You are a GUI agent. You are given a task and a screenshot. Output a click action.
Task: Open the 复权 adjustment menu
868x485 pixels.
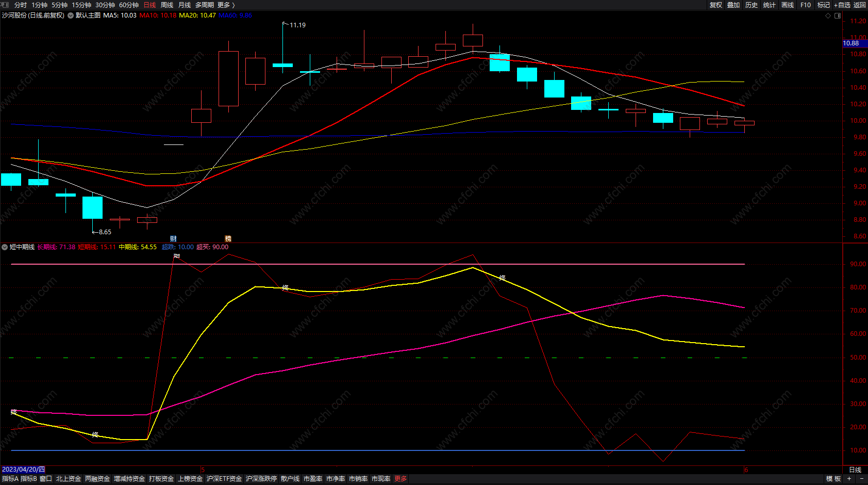(x=716, y=5)
